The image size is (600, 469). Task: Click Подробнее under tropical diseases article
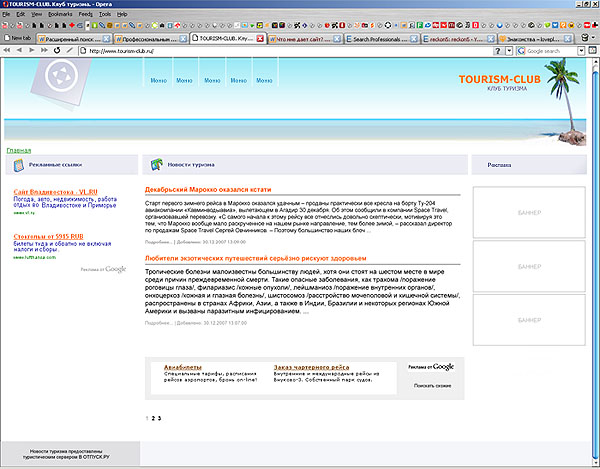tap(158, 323)
